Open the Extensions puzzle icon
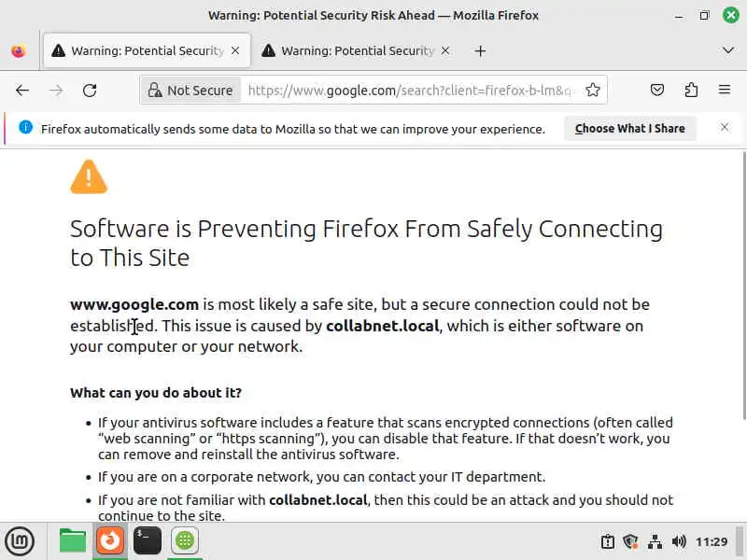747x560 pixels. coord(691,91)
